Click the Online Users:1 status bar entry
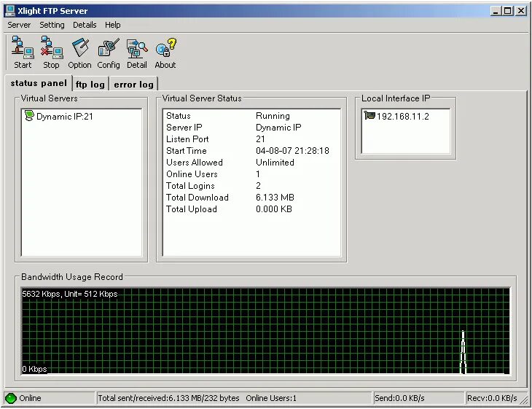This screenshot has width=532, height=409. (271, 398)
